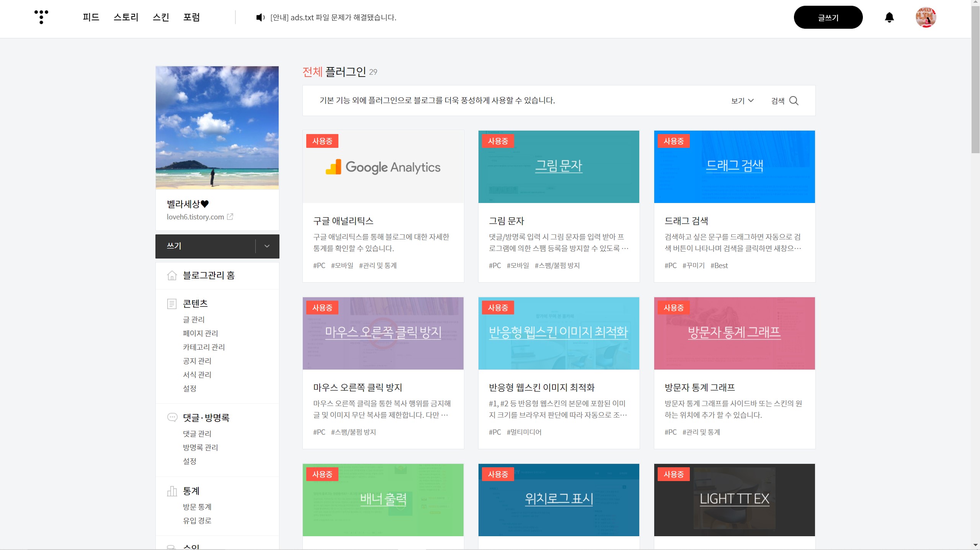This screenshot has width=980, height=550.
Task: Click the 댓글·방명록 speech bubble icon
Action: tap(172, 417)
